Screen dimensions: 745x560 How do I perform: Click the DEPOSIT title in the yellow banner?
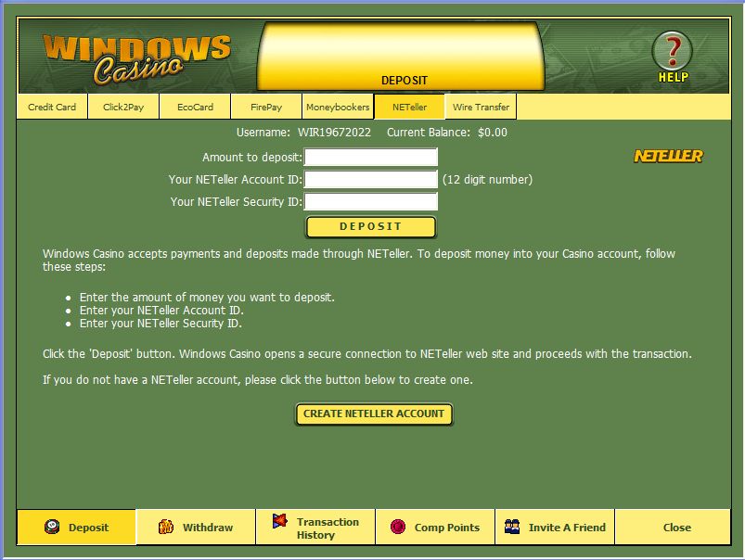pos(405,81)
